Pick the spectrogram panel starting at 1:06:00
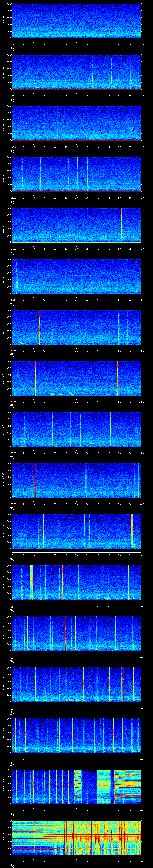The image size is (153, 868). click(76, 327)
